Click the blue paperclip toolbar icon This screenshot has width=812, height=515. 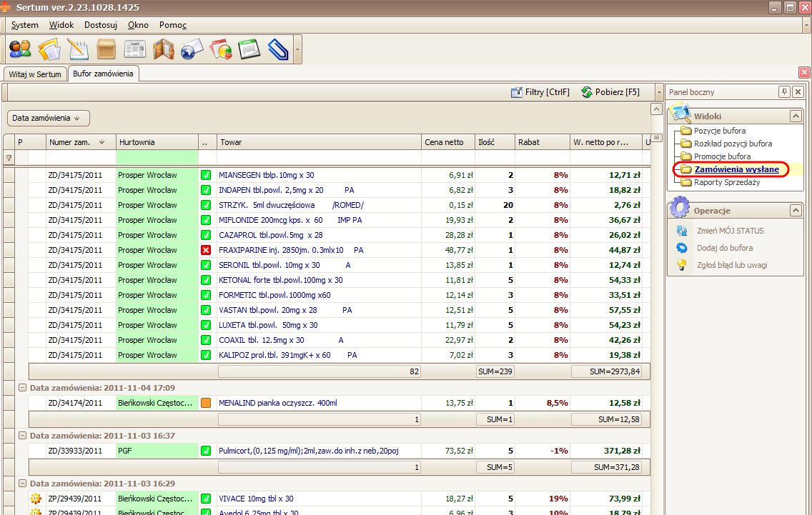coord(277,49)
